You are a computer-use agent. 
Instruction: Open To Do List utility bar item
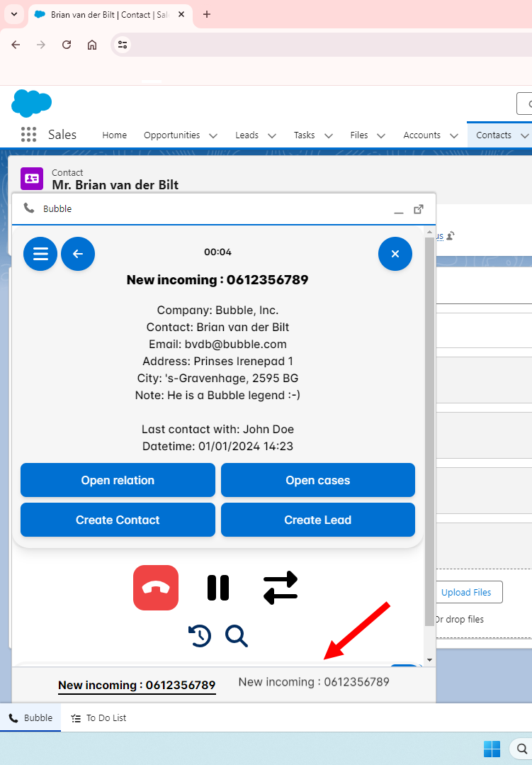tap(99, 717)
